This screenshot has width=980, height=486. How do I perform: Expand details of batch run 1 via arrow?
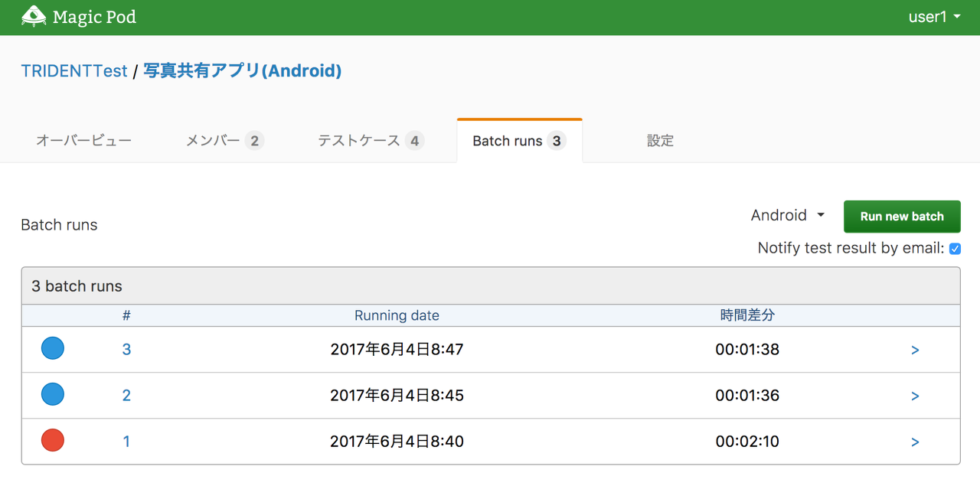915,442
